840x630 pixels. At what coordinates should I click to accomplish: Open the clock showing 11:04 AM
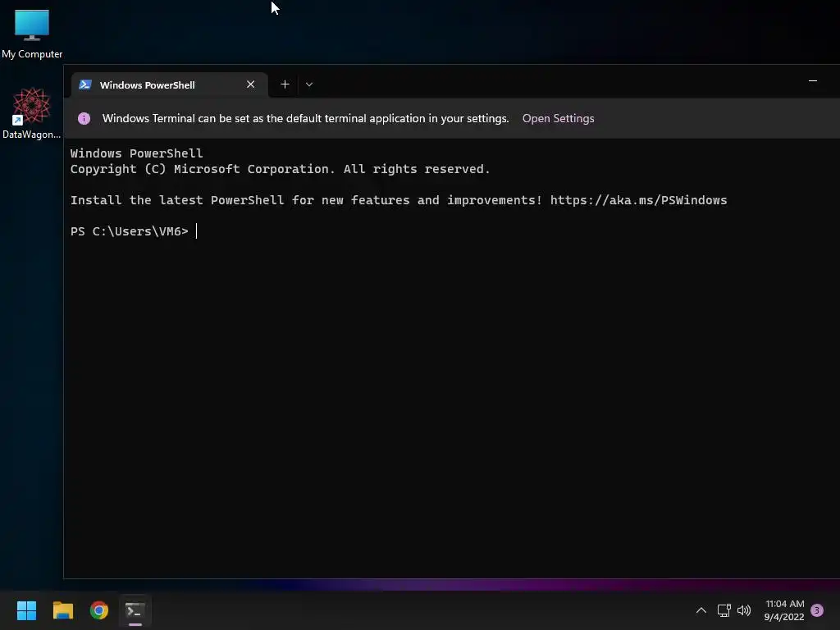point(784,610)
